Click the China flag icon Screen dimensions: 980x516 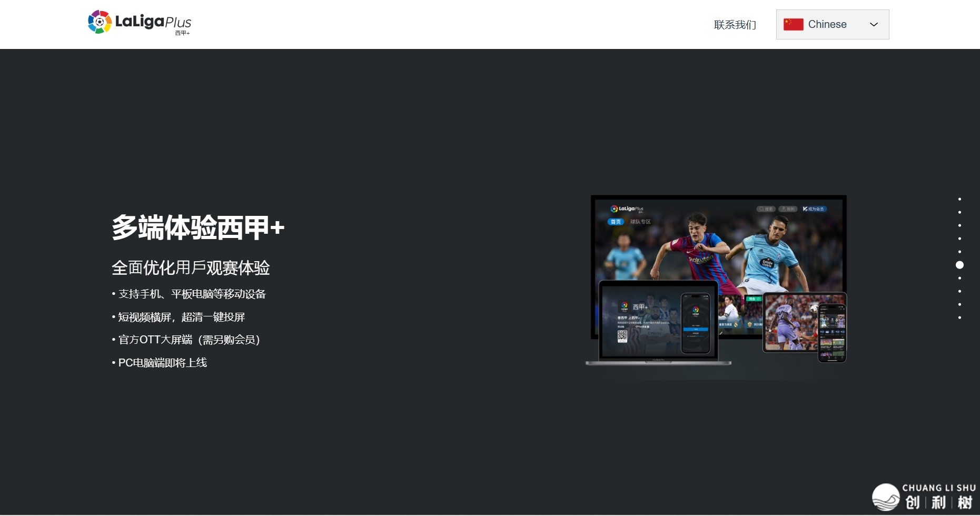[x=793, y=24]
